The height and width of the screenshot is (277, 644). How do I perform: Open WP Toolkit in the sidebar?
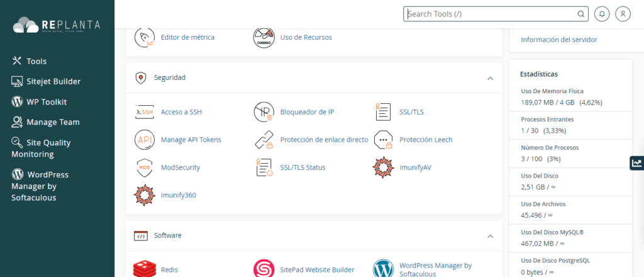(39, 102)
